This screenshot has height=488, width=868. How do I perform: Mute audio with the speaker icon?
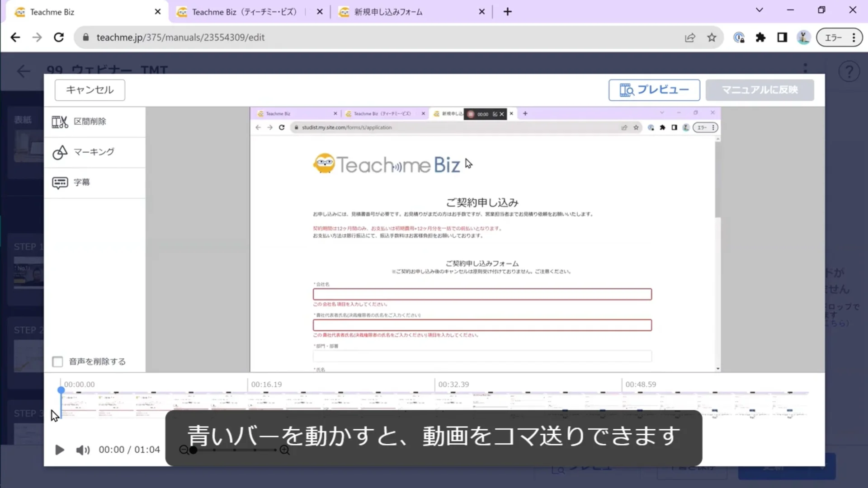(83, 450)
